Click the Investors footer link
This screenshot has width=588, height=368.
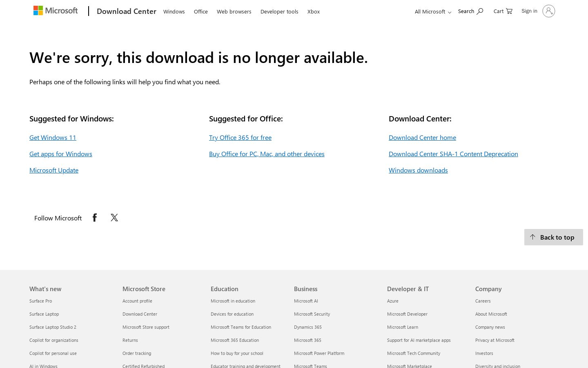(484, 353)
